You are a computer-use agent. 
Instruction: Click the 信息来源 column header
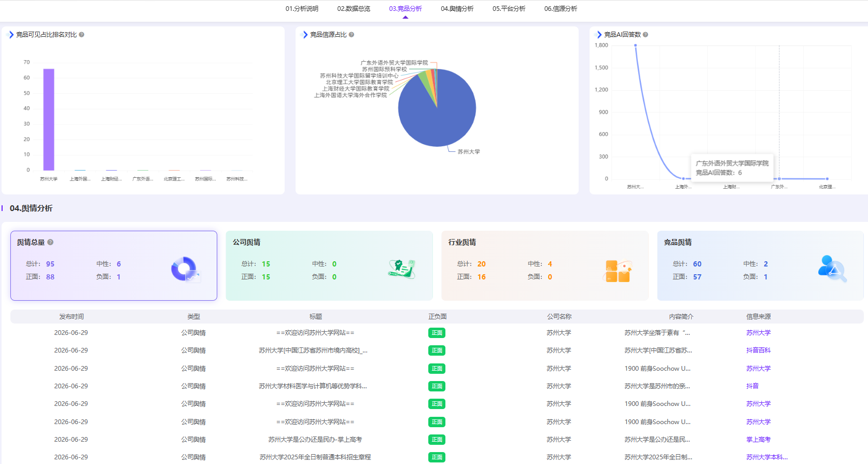[x=759, y=317]
